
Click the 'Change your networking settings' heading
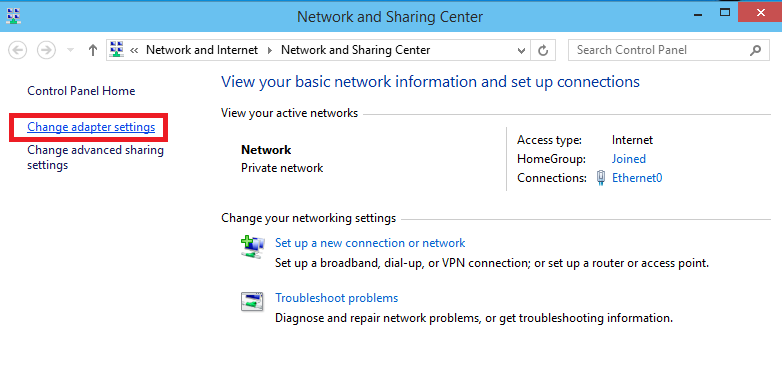tap(309, 218)
